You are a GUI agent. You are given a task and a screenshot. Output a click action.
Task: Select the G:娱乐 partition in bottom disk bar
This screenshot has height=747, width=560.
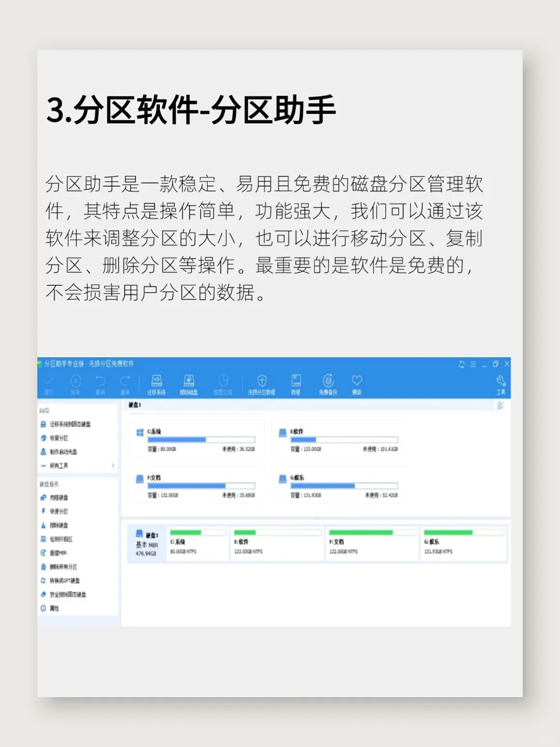pyautogui.click(x=464, y=542)
